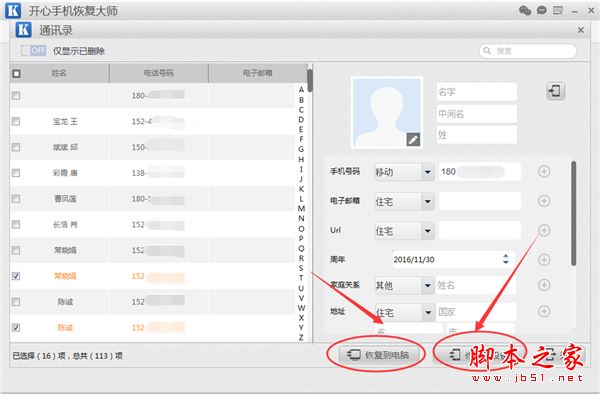Check the box for non-highlighted 陈诚 row

[16, 302]
